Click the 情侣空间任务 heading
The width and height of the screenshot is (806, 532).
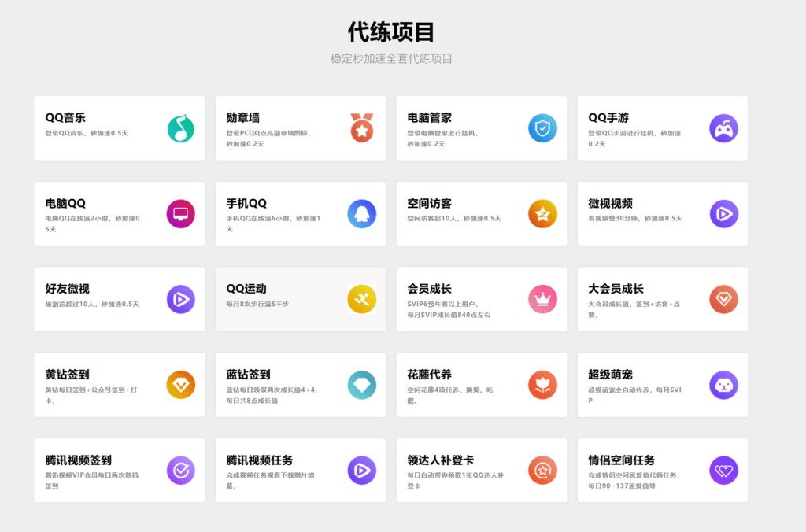[622, 460]
